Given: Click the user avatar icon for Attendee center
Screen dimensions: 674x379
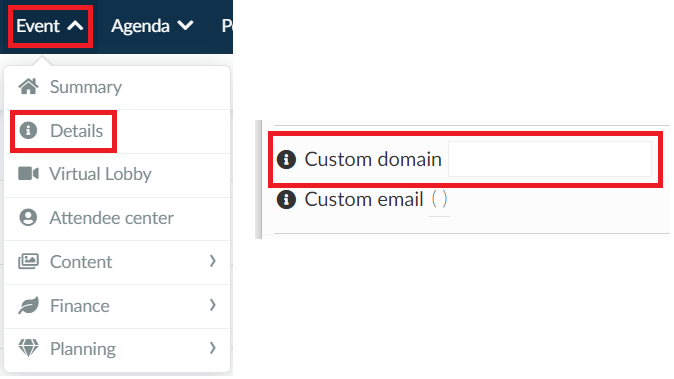Looking at the screenshot, I should pyautogui.click(x=28, y=217).
